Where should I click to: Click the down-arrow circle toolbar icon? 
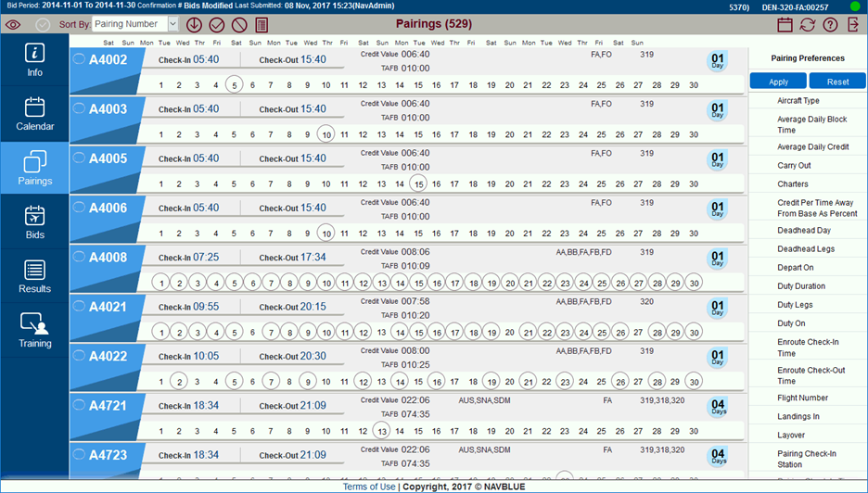[194, 25]
